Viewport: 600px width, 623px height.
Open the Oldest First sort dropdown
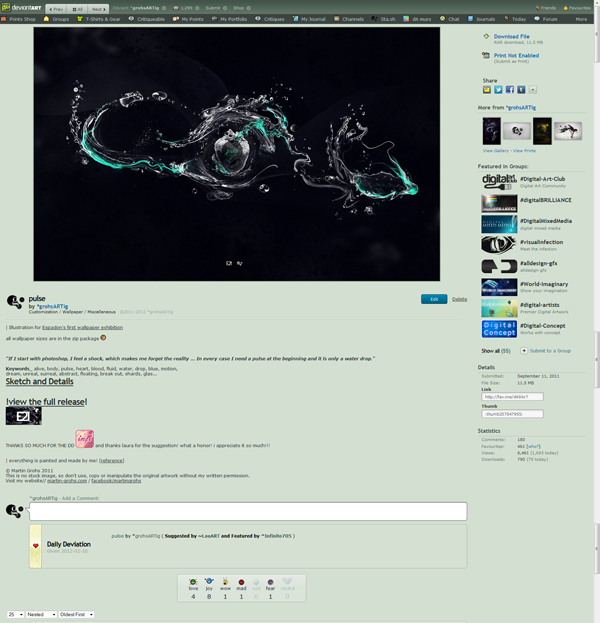(76, 614)
